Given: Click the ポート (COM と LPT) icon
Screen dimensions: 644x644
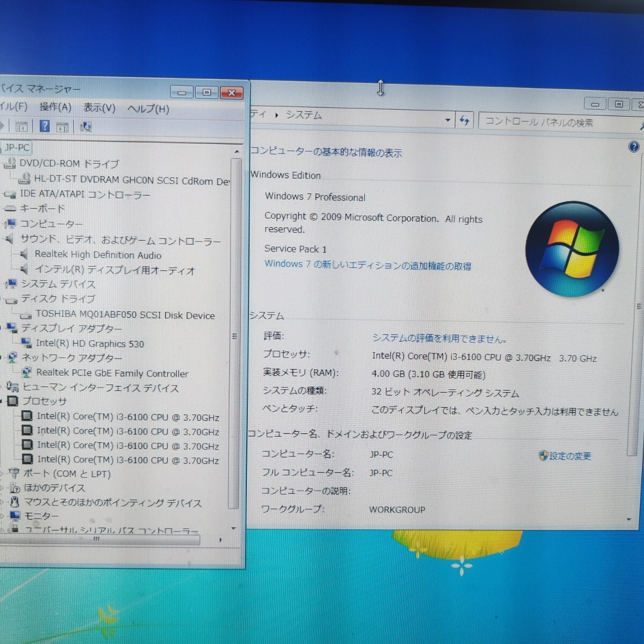Looking at the screenshot, I should click(x=14, y=473).
